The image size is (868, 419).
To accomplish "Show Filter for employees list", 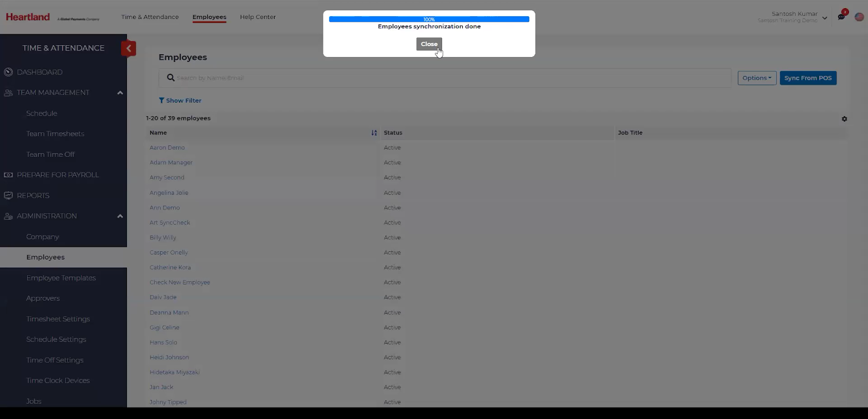I will point(180,100).
